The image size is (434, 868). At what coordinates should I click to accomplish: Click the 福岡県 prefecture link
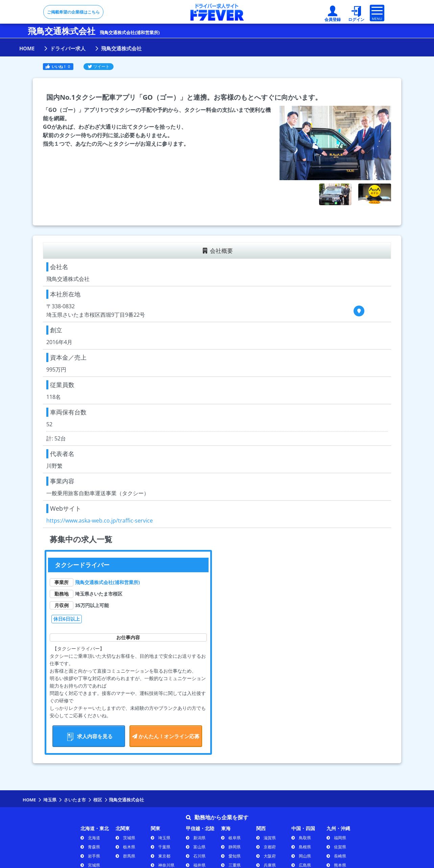coord(340,838)
